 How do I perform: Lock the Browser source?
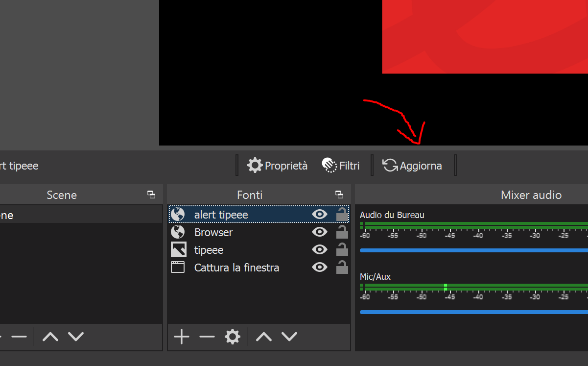[x=342, y=232]
